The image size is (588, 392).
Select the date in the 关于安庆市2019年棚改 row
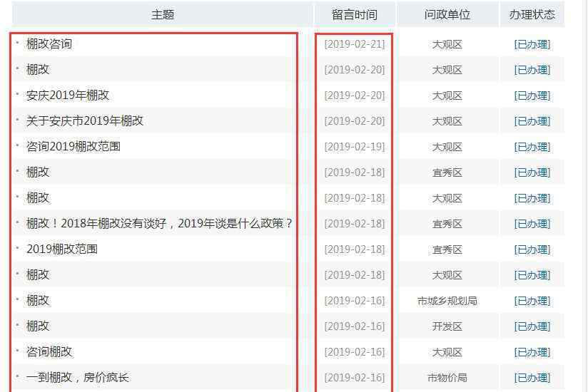[x=355, y=121]
